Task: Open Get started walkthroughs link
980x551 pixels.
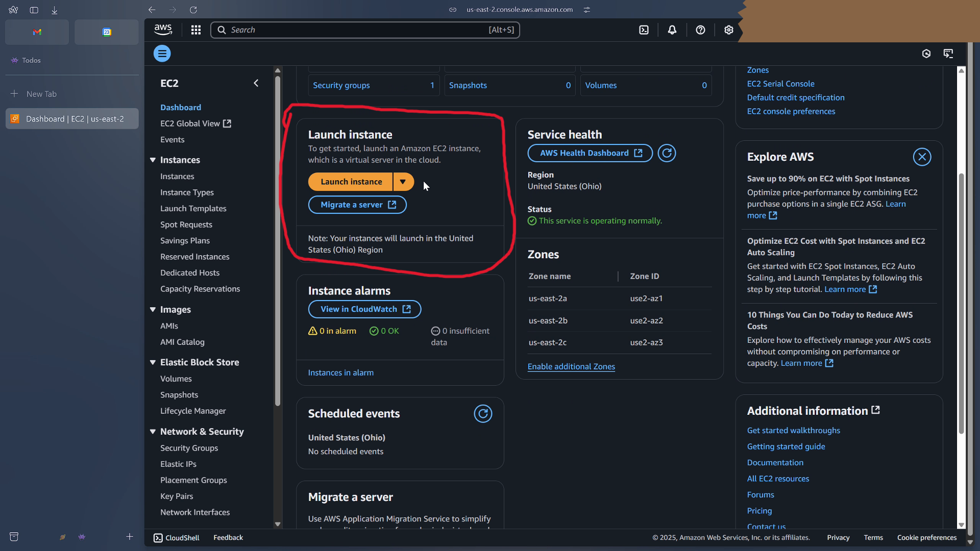Action: (794, 431)
